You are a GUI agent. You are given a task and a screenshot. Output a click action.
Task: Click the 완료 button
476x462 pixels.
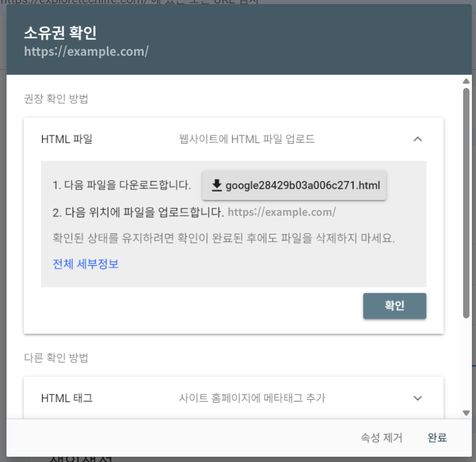pos(437,438)
